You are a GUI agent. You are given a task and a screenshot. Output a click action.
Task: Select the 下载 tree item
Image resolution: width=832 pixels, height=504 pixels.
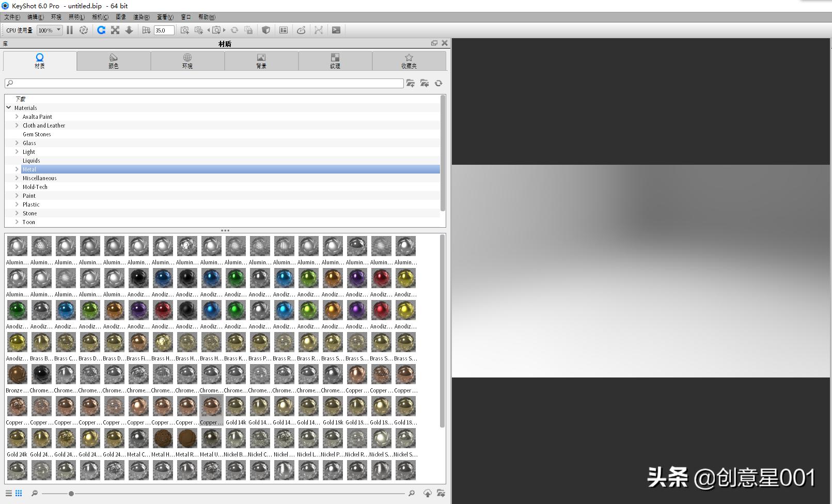(x=21, y=99)
